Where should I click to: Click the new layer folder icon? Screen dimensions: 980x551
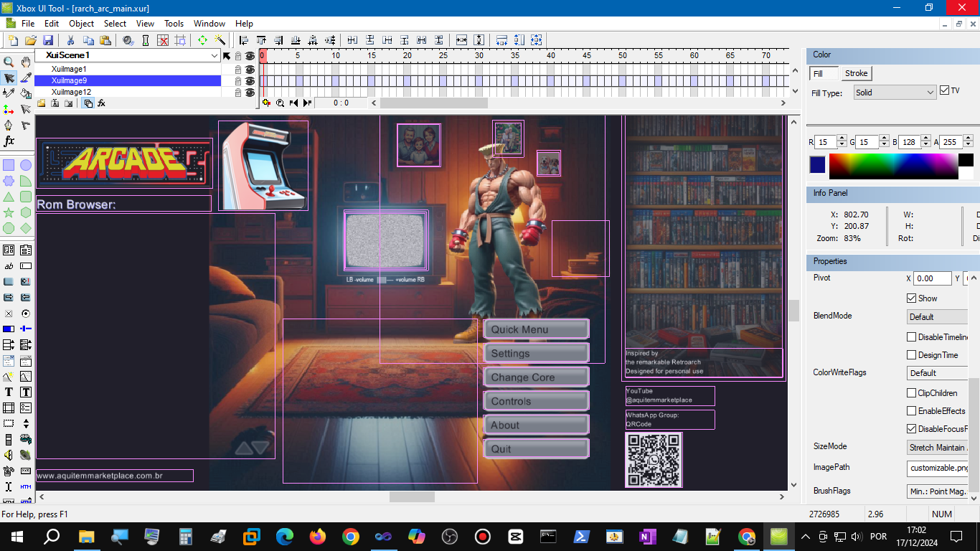pyautogui.click(x=42, y=103)
